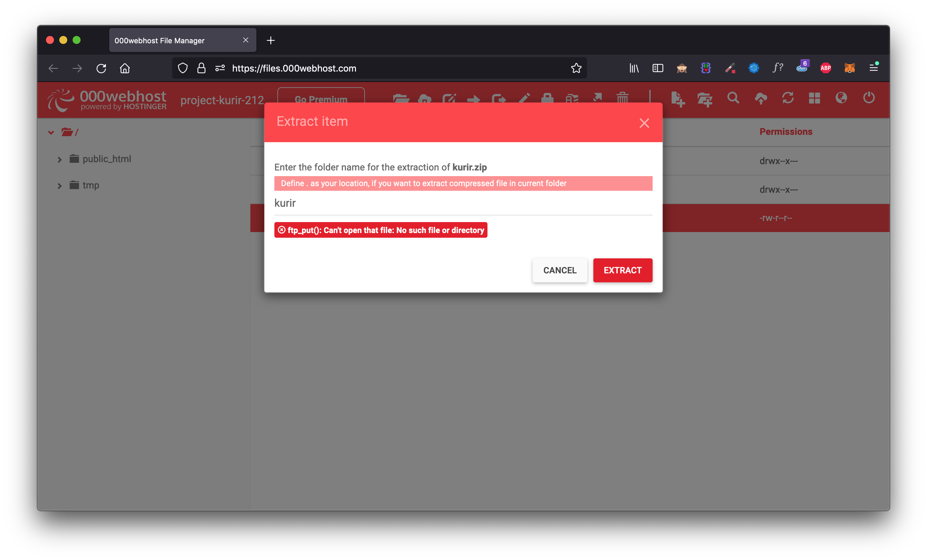The height and width of the screenshot is (560, 927).
Task: Click the new folder icon in toolbar
Action: 704,99
